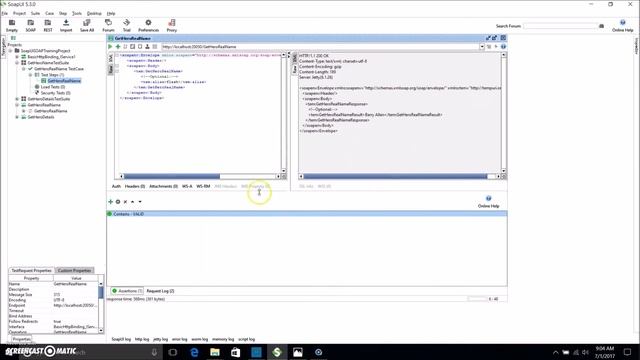Collapse GetHeroRealName TestCase node
Screen dimensions: 640x360
[24, 69]
